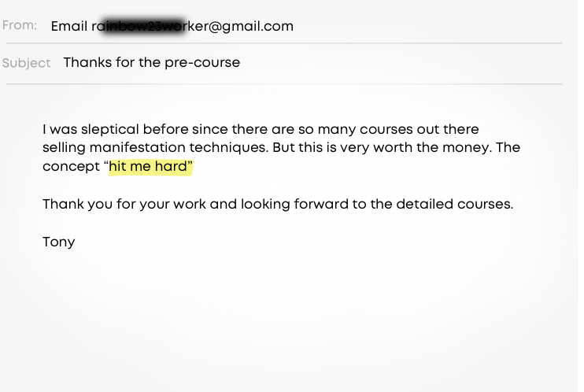The height and width of the screenshot is (392, 584).
Task: Click the words "I was" opening the message
Action: click(x=60, y=129)
